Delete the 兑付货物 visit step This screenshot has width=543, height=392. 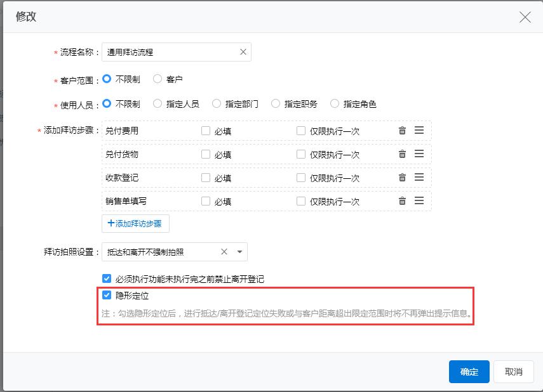[402, 154]
